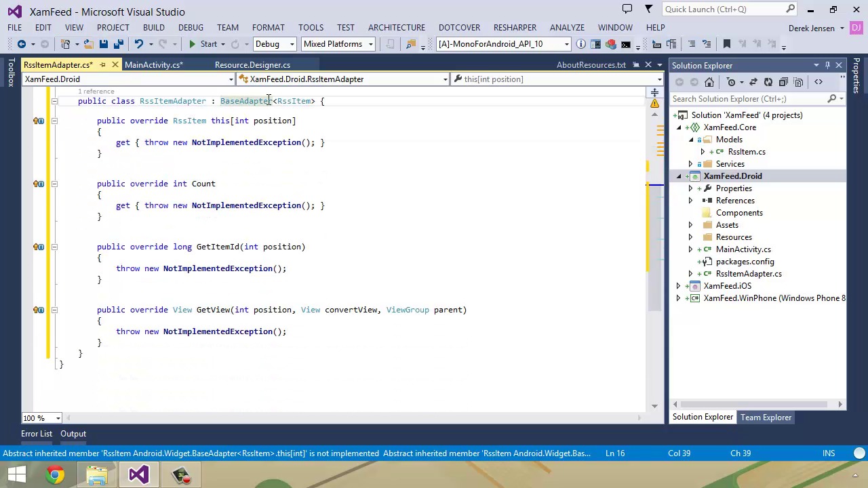The height and width of the screenshot is (488, 868).
Task: Open the BUILD menu
Action: pyautogui.click(x=153, y=28)
